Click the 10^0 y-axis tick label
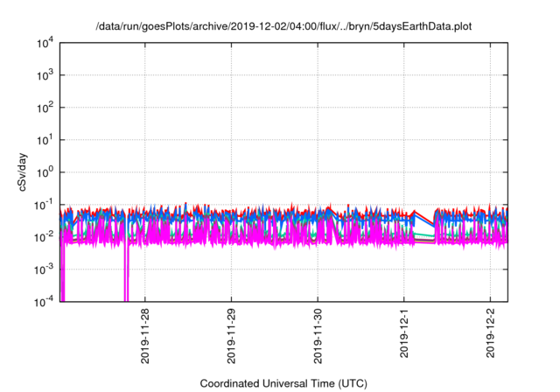The image size is (560, 392). pyautogui.click(x=45, y=172)
